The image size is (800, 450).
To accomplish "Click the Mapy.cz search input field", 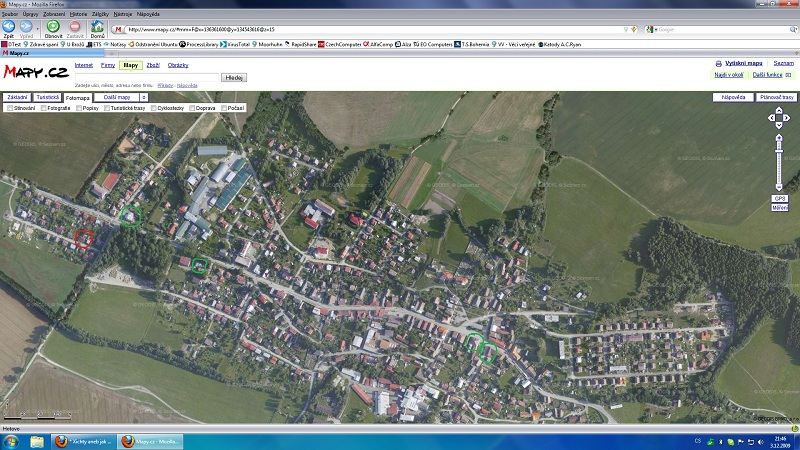I will 147,78.
